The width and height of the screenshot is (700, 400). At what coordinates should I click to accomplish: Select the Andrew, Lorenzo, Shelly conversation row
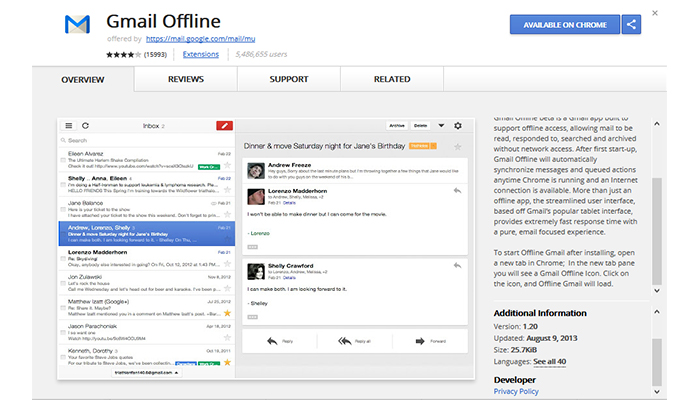coord(147,233)
